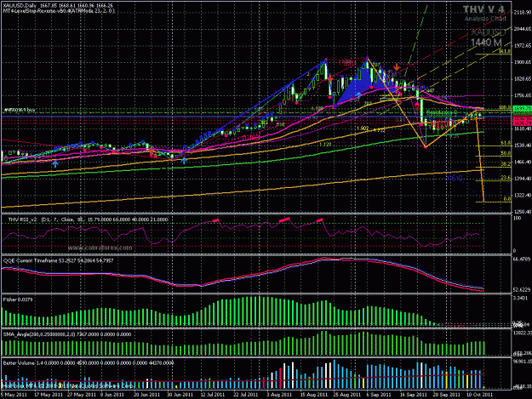Click the 22 Jul 2011 date label
The width and height of the screenshot is (532, 399).
(246, 395)
